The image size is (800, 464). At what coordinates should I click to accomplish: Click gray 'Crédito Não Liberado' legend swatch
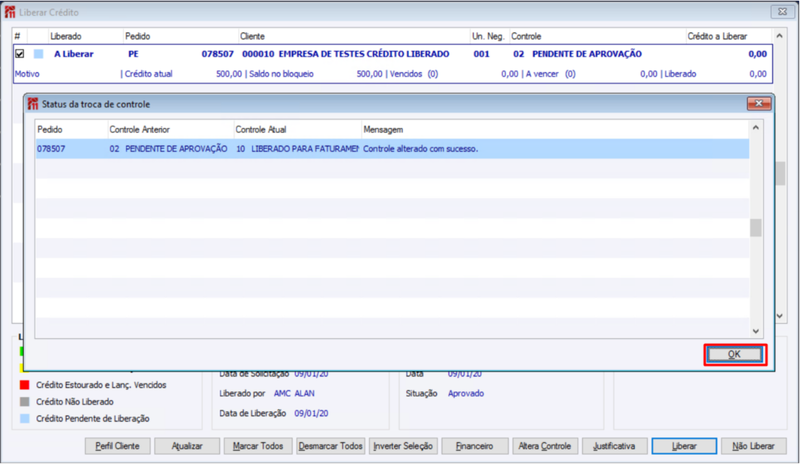(x=24, y=402)
